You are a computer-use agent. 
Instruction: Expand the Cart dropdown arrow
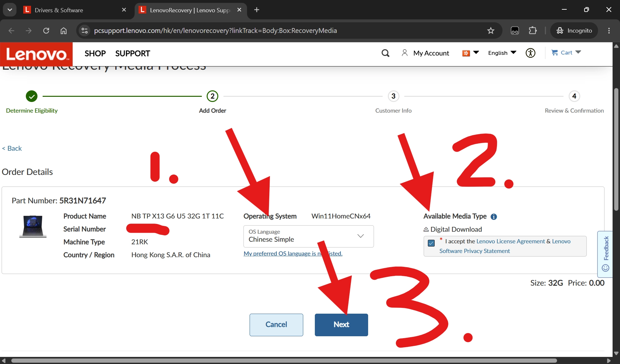click(578, 52)
